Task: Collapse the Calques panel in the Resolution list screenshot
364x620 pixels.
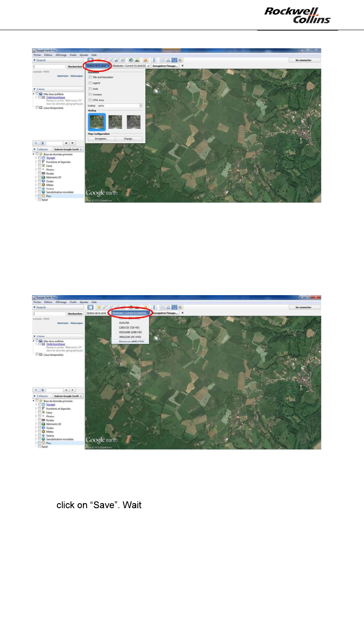Action: click(x=34, y=396)
